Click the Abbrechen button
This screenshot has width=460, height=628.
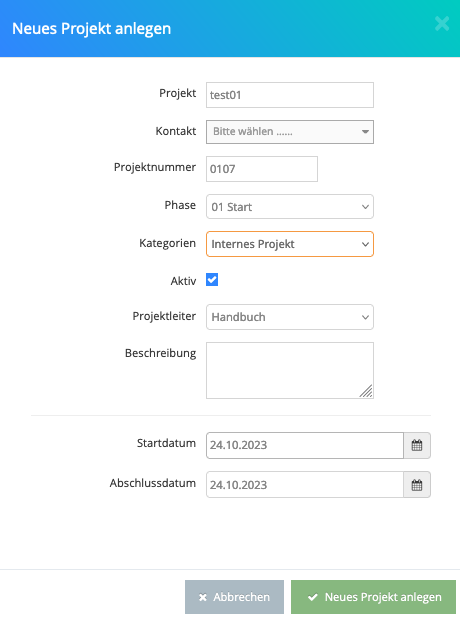[x=234, y=597]
